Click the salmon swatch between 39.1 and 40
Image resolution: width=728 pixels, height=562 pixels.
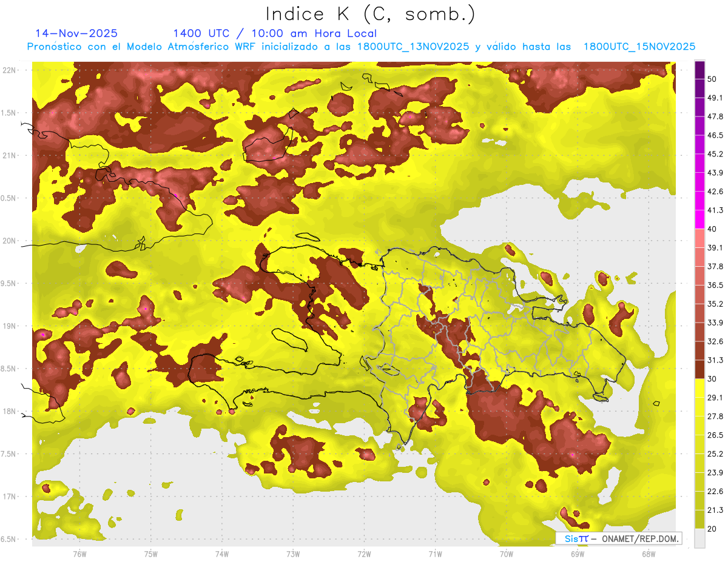coord(700,238)
